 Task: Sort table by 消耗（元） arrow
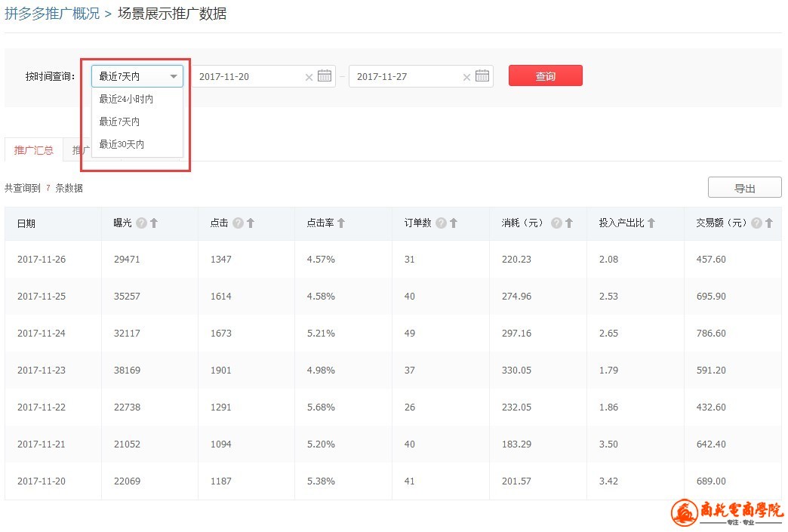pos(569,223)
